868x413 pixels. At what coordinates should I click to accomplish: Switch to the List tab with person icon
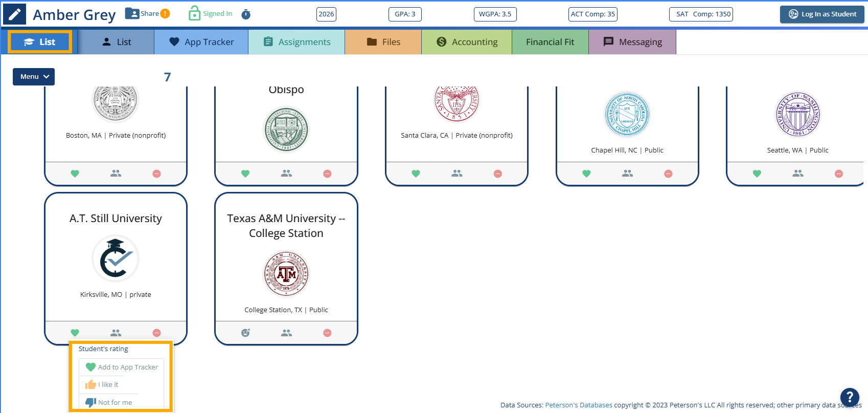pos(117,42)
